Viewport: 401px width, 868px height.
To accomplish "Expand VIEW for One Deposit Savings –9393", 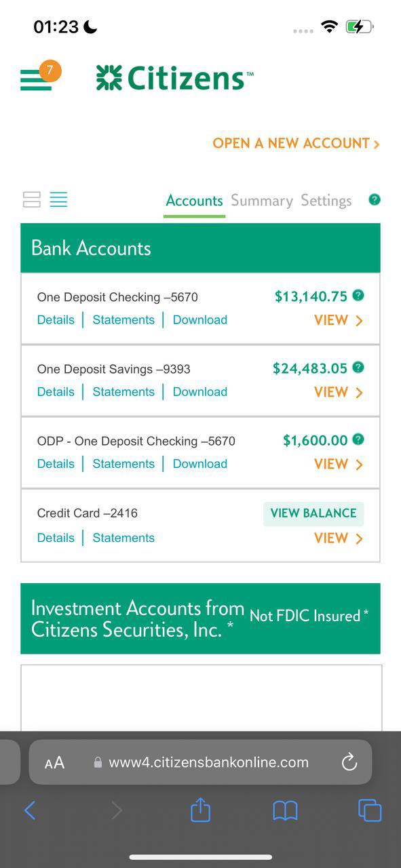I will coord(339,392).
